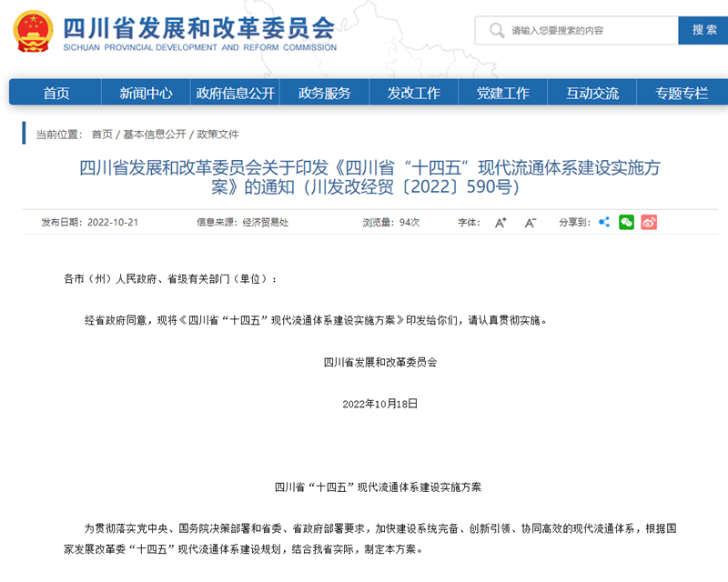Click the blue share icon
Viewport: 728px width, 582px height.
pyautogui.click(x=604, y=222)
